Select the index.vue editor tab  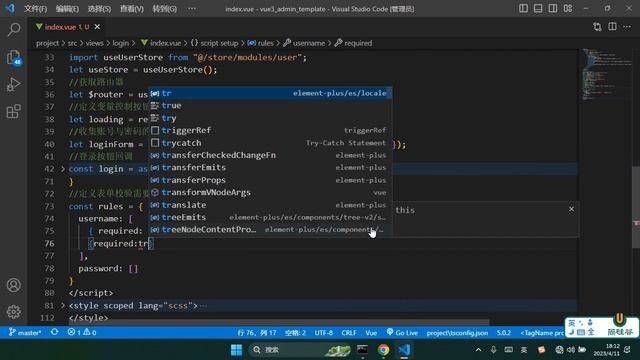[67, 27]
